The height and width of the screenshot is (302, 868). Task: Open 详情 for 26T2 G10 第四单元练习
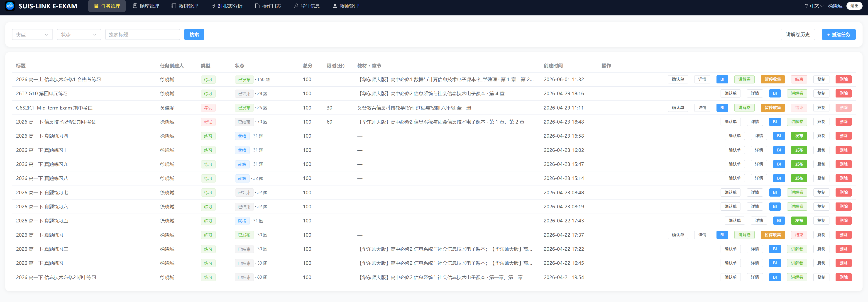coord(755,94)
